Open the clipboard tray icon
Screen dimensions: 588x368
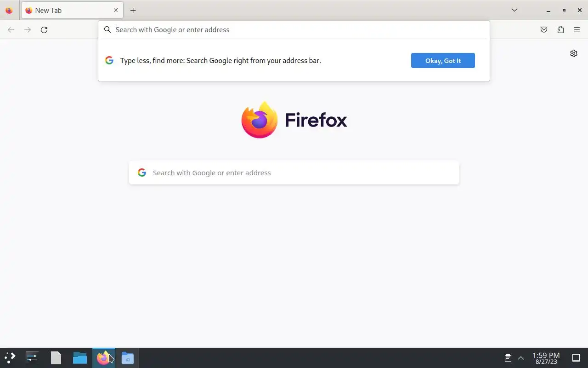tap(508, 358)
